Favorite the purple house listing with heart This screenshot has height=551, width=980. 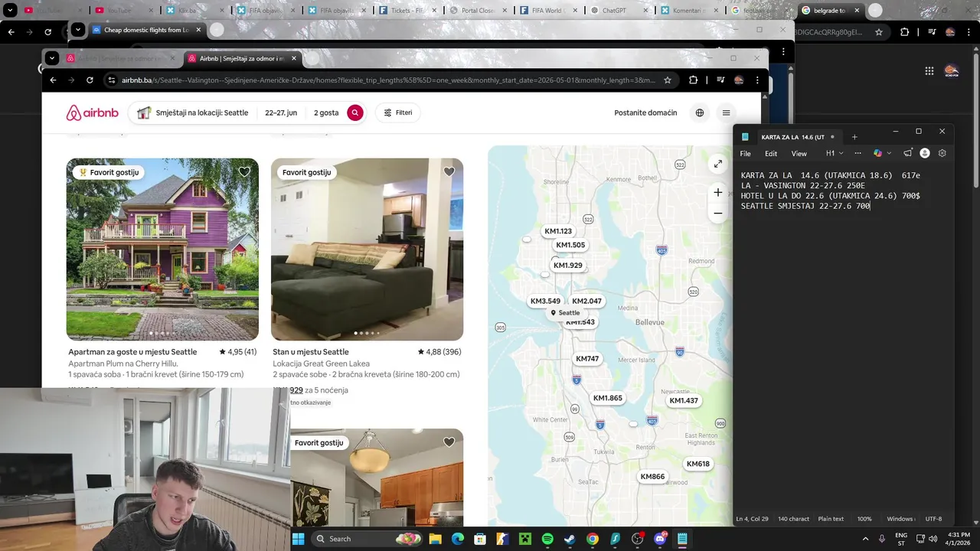coord(244,172)
